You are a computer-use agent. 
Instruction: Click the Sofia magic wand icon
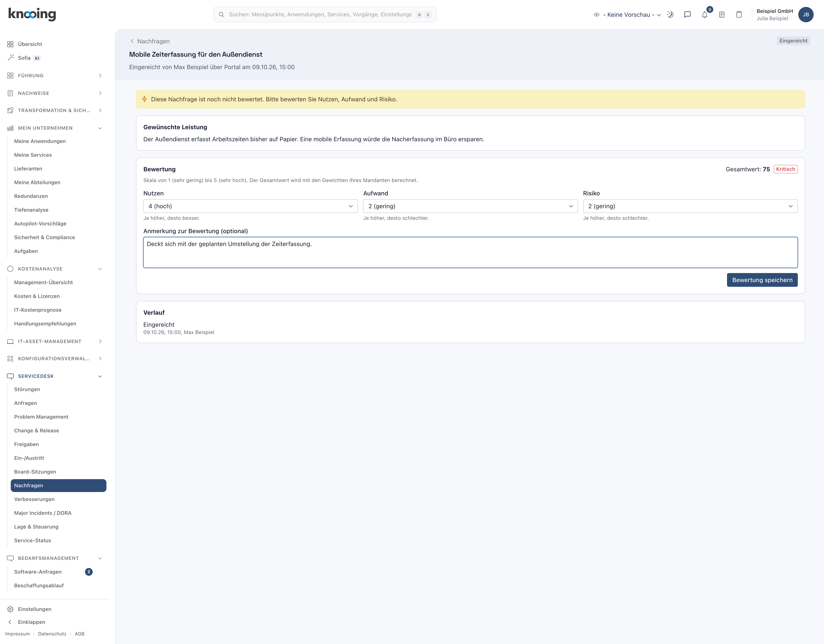click(x=10, y=58)
